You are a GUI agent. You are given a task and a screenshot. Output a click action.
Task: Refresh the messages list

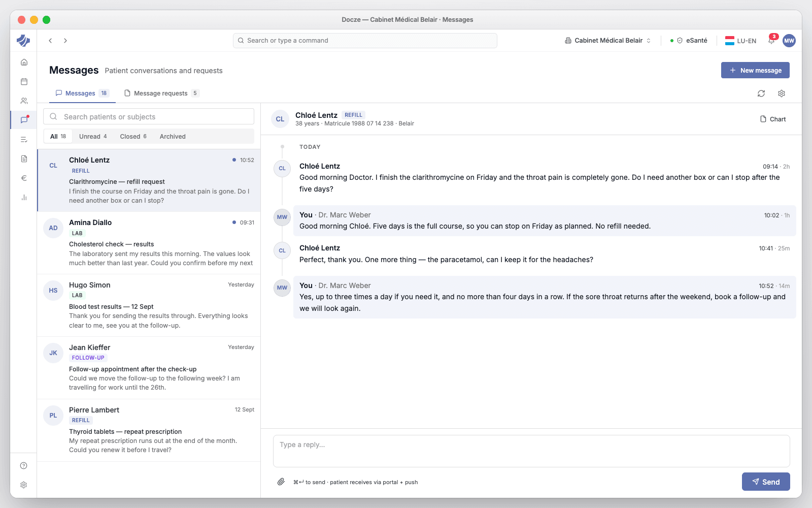point(761,93)
